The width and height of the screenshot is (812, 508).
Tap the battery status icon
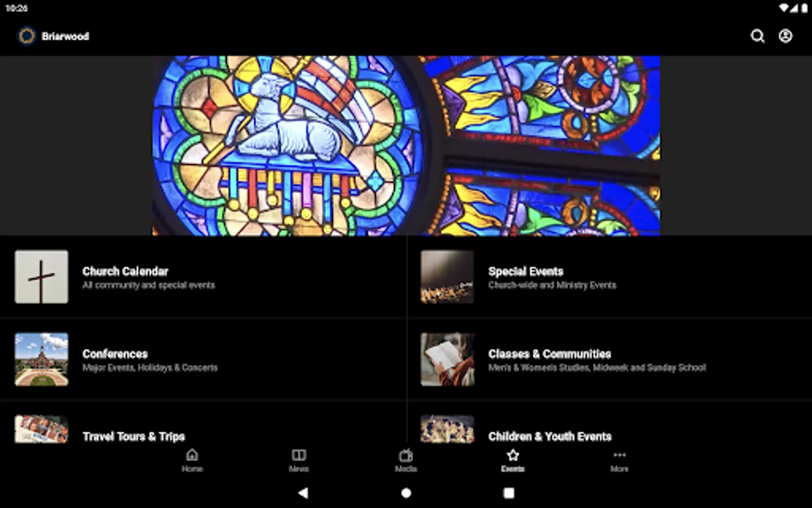point(804,8)
